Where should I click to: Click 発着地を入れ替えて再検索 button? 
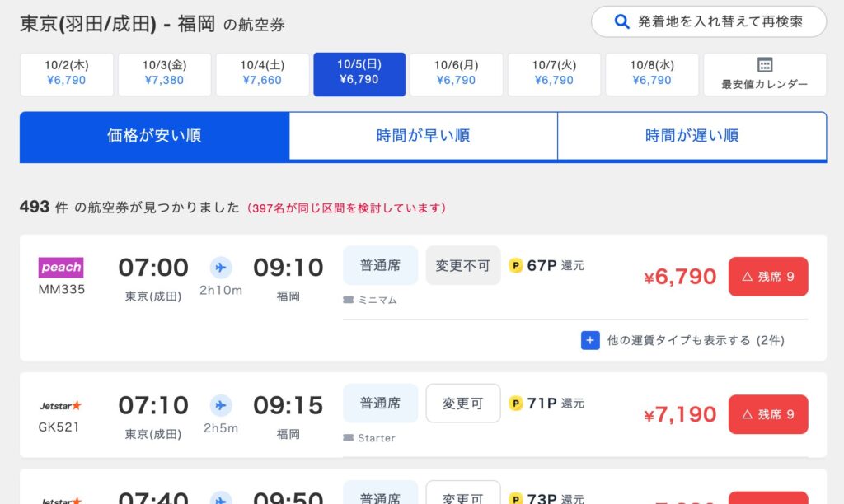709,21
